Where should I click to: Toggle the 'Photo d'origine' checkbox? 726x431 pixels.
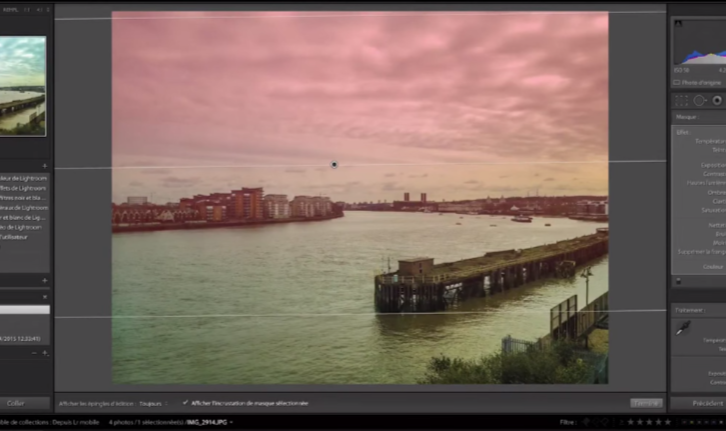[677, 82]
